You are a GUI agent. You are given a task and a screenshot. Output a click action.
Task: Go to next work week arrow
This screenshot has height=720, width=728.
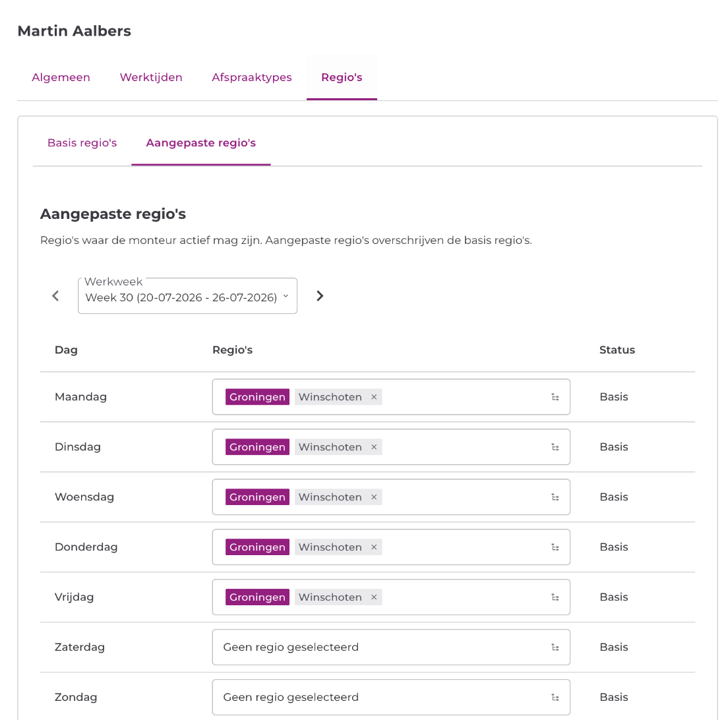coord(320,296)
